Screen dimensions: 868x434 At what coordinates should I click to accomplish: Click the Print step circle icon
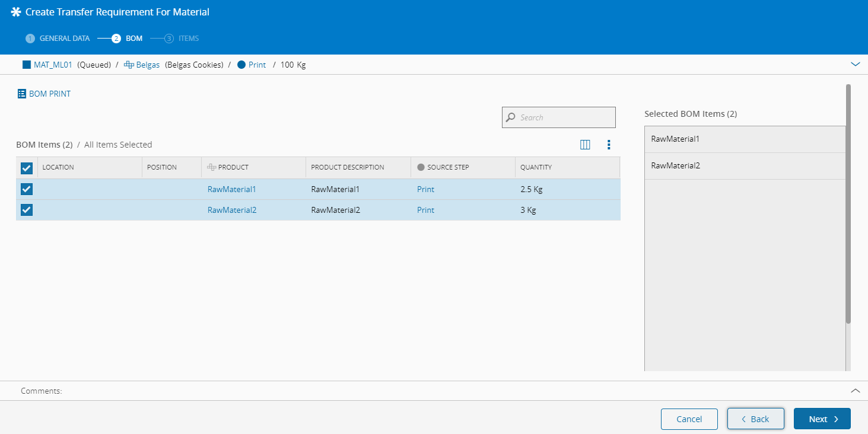[x=241, y=65]
